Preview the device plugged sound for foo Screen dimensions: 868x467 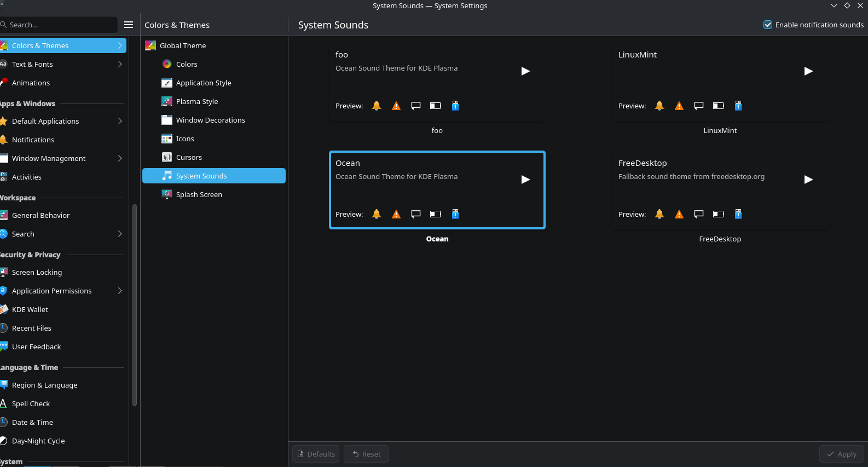click(x=455, y=106)
